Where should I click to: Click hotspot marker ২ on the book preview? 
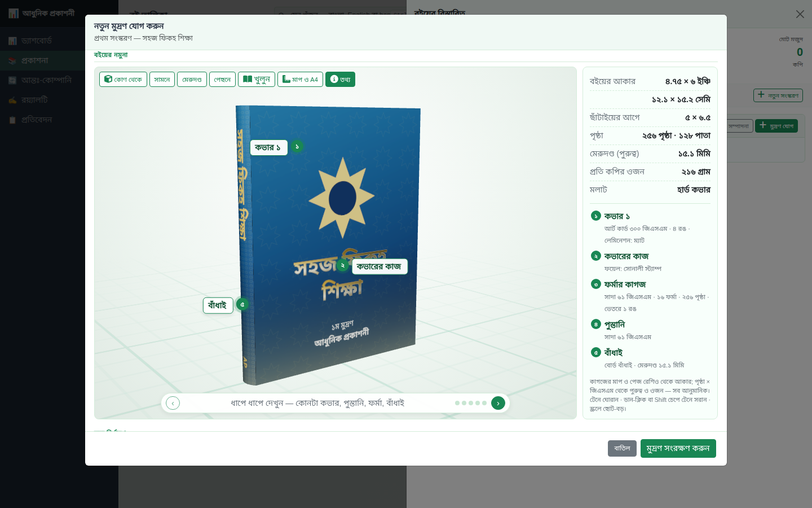pyautogui.click(x=342, y=265)
